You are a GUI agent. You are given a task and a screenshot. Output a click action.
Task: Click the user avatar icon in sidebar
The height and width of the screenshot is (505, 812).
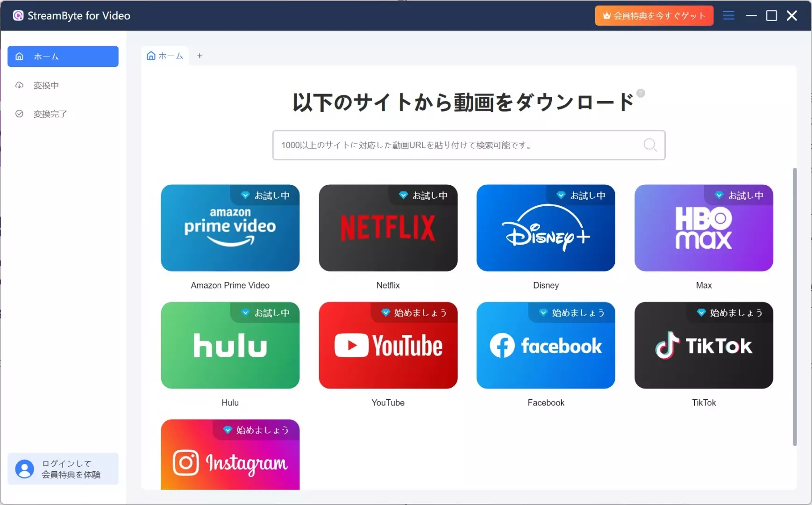click(24, 469)
